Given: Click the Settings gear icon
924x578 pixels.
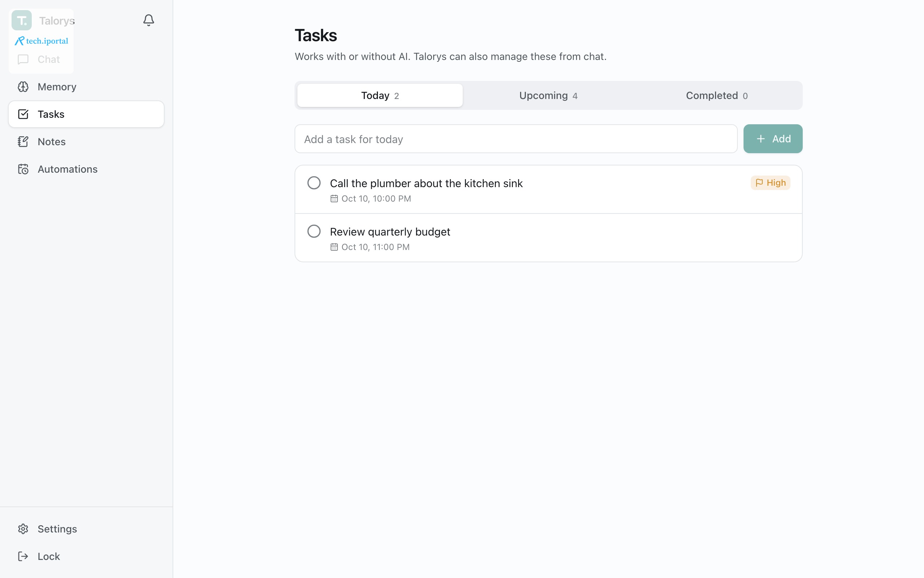Looking at the screenshot, I should pyautogui.click(x=23, y=529).
